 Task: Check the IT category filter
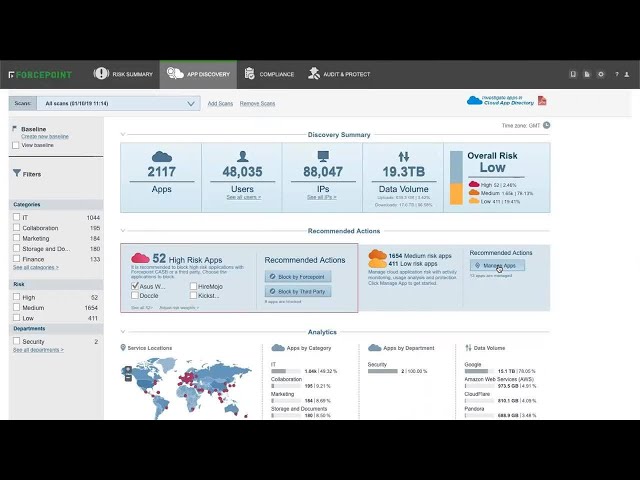16,217
